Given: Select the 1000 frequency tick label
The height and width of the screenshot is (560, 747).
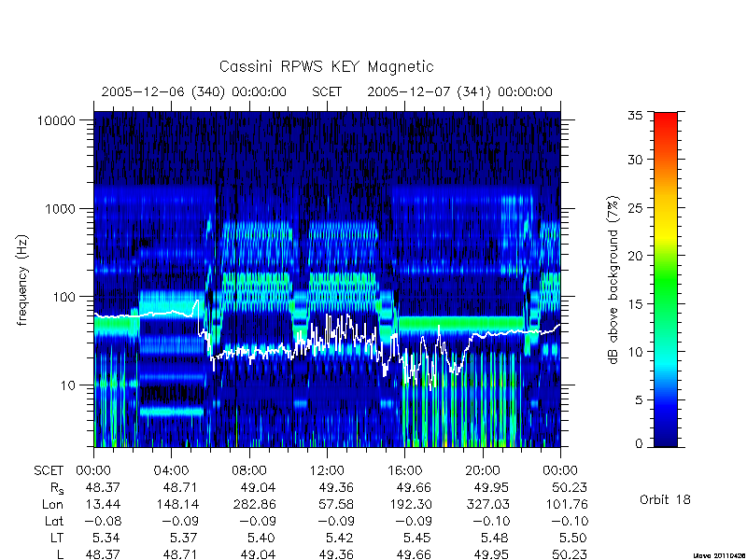Looking at the screenshot, I should point(60,208).
